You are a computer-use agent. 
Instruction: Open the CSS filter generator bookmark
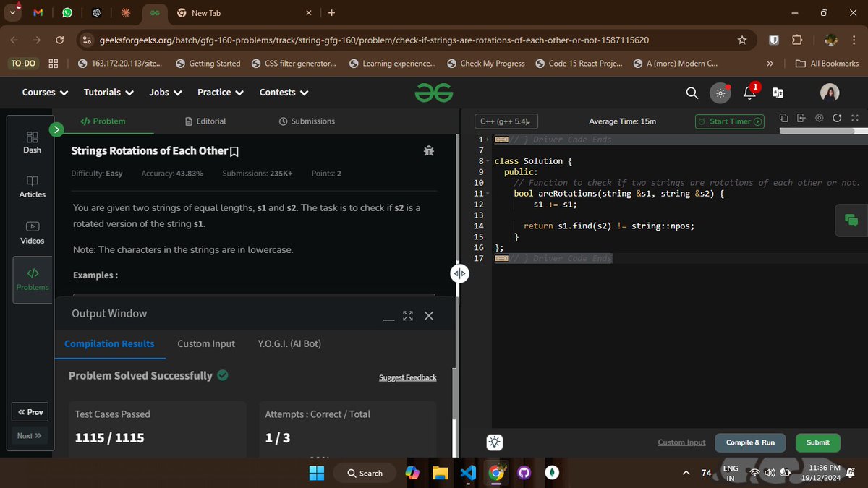(x=294, y=64)
